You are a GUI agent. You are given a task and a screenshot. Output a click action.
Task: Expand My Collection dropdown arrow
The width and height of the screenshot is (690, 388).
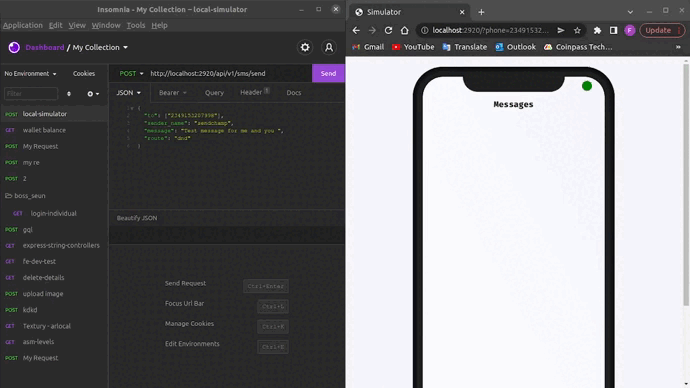(x=125, y=47)
